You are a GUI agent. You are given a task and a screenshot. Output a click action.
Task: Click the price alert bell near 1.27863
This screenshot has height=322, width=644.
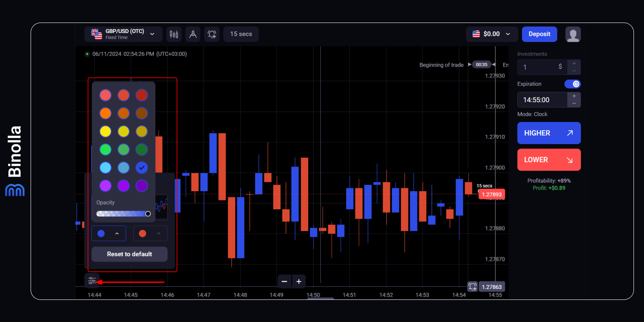(x=473, y=287)
